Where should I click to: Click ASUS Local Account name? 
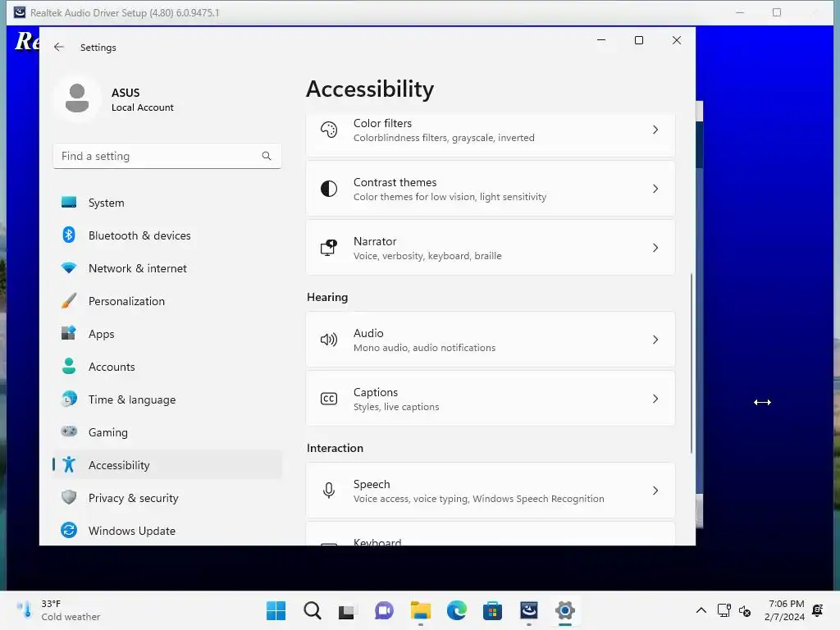(x=142, y=99)
